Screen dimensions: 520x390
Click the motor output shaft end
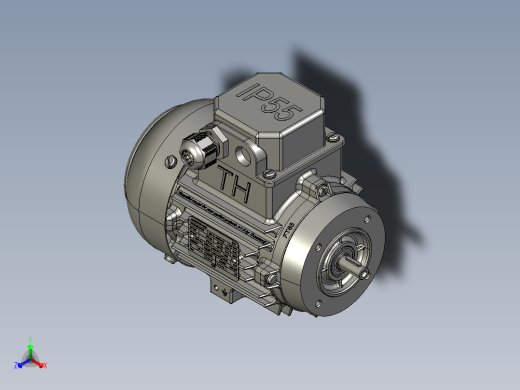pos(364,274)
